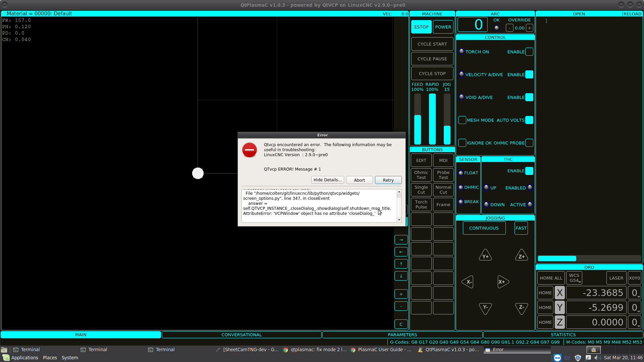Image resolution: width=644 pixels, height=362 pixels.
Task: Open the volume tray icon
Action: (x=597, y=358)
